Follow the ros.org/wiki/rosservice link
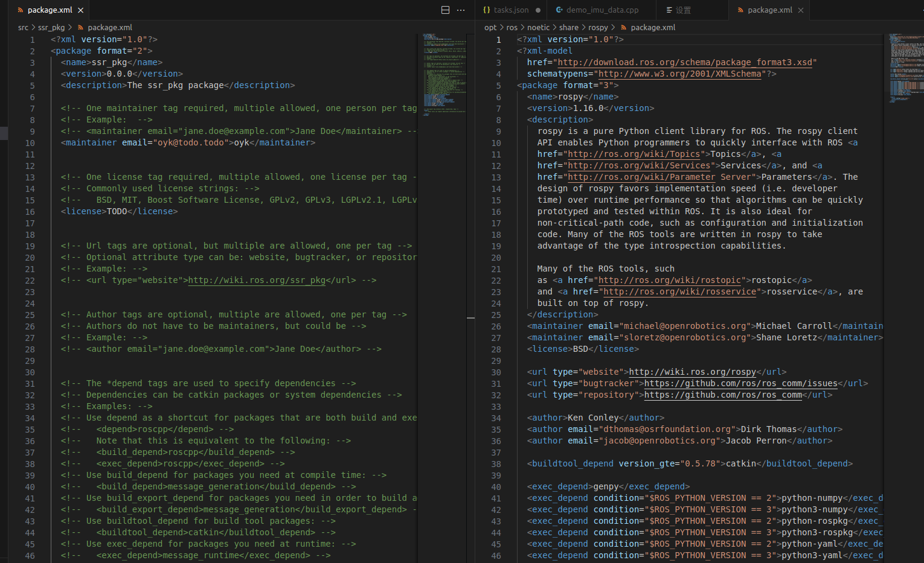Image resolution: width=924 pixels, height=563 pixels. pyautogui.click(x=680, y=291)
